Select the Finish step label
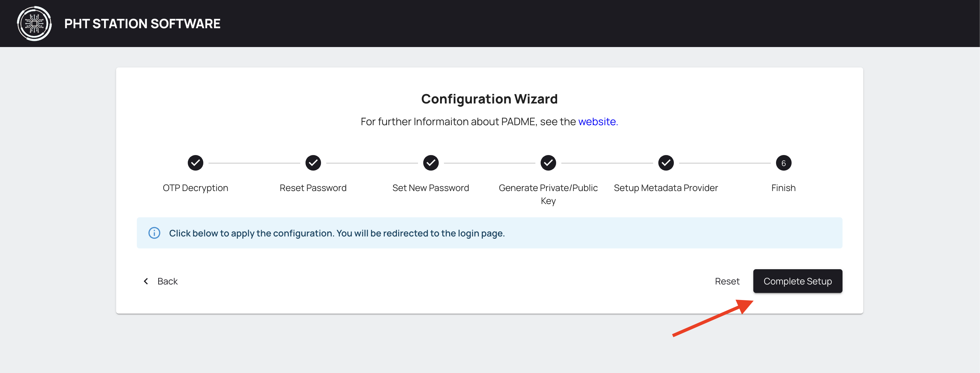 [x=783, y=188]
